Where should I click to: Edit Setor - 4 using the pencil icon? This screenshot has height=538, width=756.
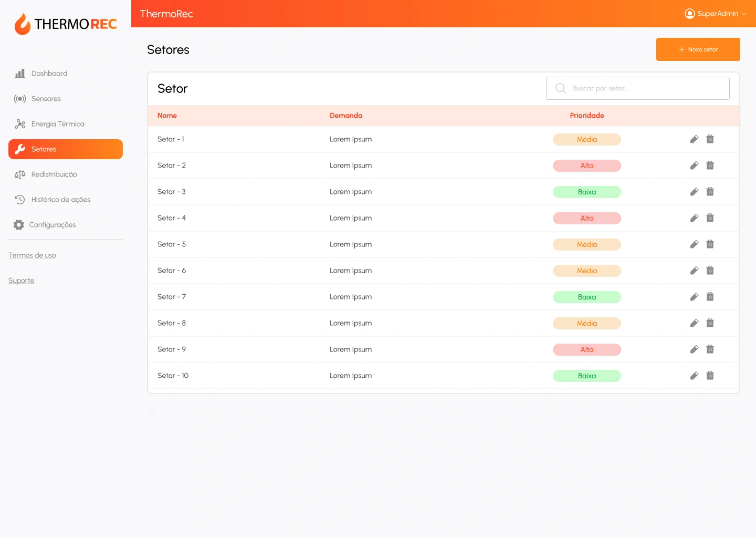click(x=694, y=218)
